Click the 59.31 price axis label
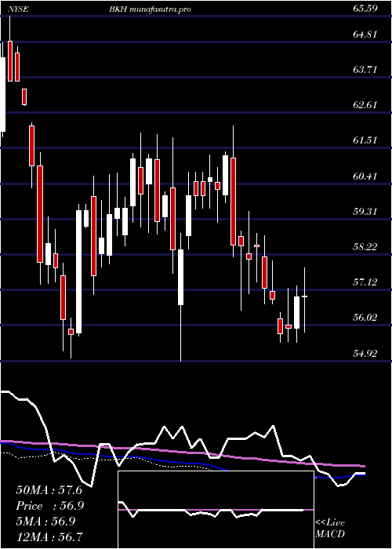 click(x=365, y=212)
